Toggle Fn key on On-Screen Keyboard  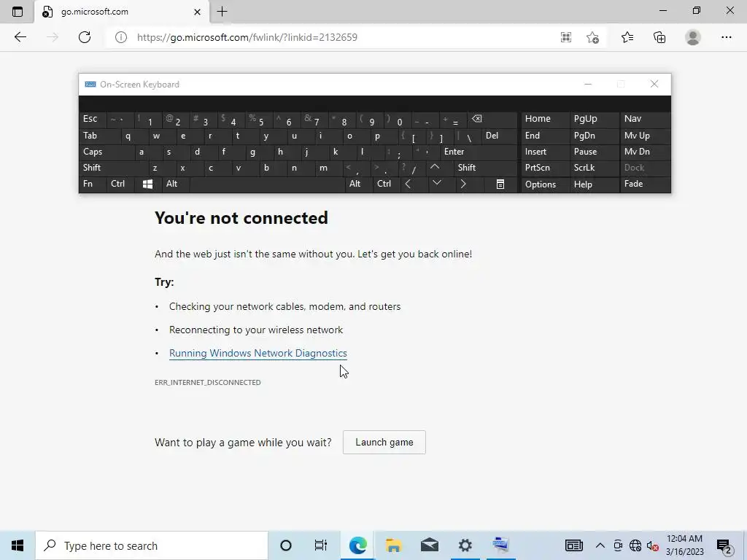point(93,184)
